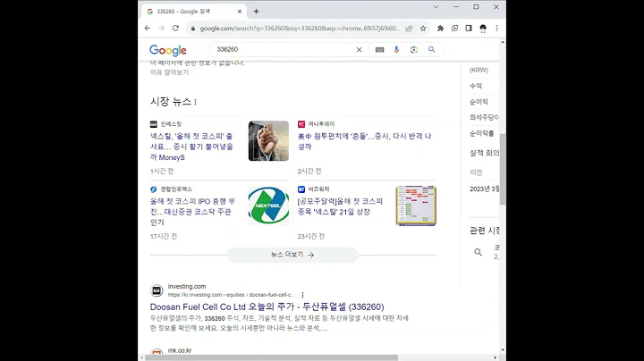Search by image with Google Lens icon

pos(414,50)
